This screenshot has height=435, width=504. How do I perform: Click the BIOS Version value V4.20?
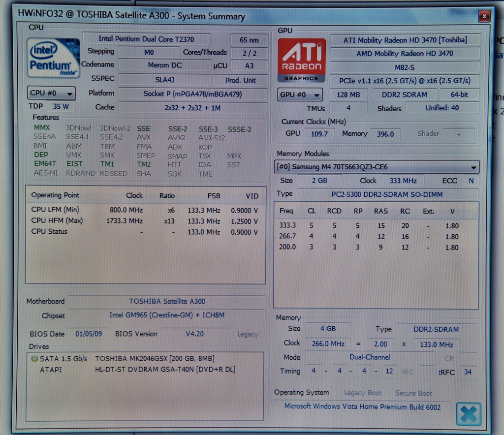194,334
